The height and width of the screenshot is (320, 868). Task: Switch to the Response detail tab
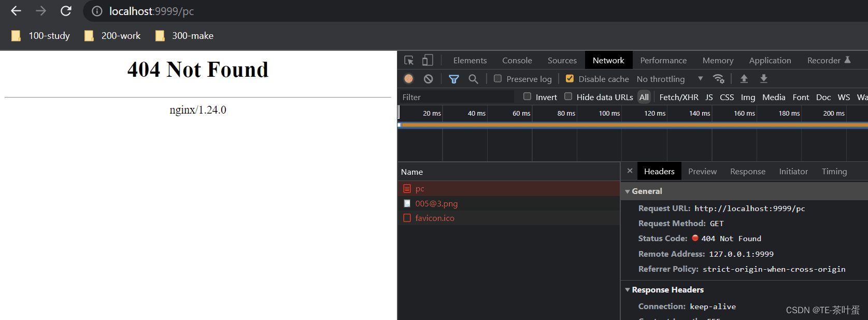coord(747,172)
